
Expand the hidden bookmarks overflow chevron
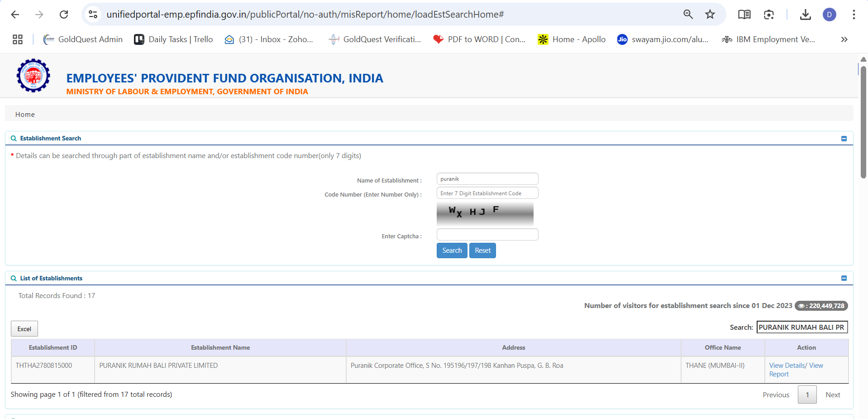tap(844, 39)
